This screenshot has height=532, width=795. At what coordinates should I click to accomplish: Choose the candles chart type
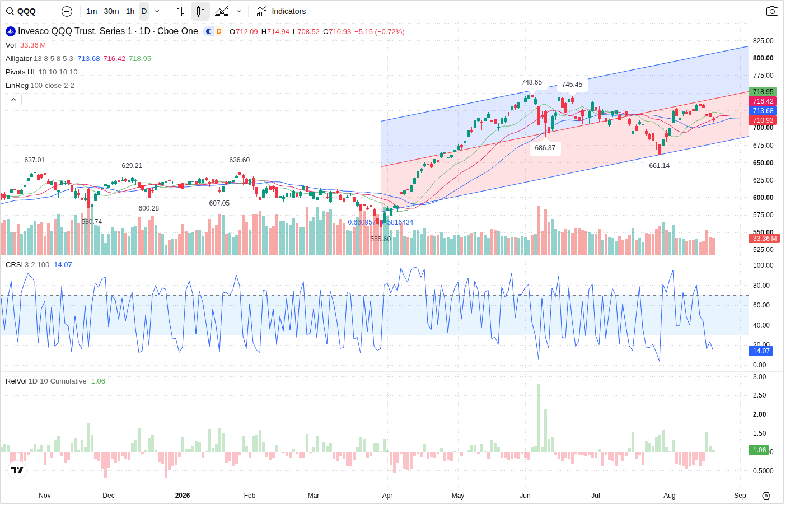pyautogui.click(x=200, y=11)
